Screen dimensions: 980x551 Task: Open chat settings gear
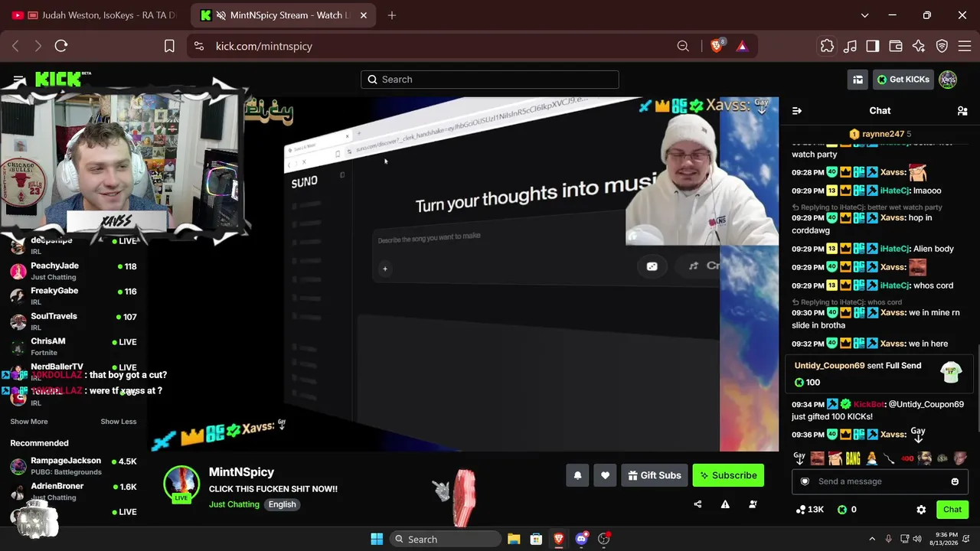tap(921, 510)
